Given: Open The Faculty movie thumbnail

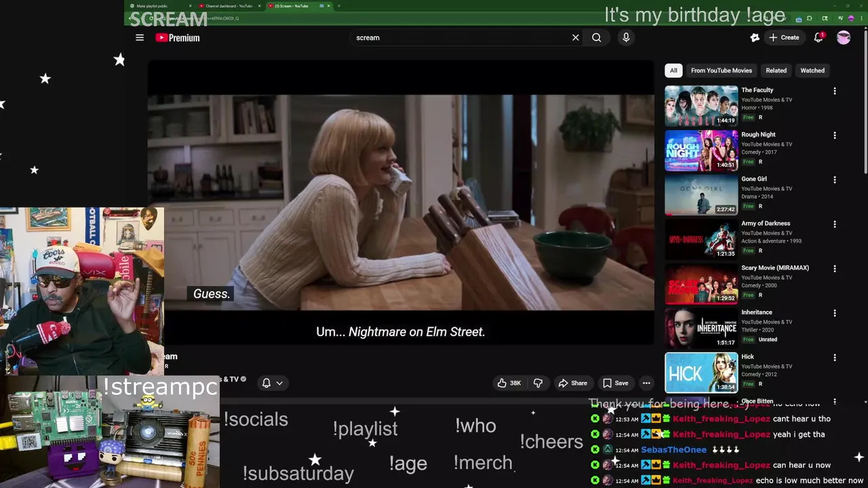Looking at the screenshot, I should click(x=701, y=106).
